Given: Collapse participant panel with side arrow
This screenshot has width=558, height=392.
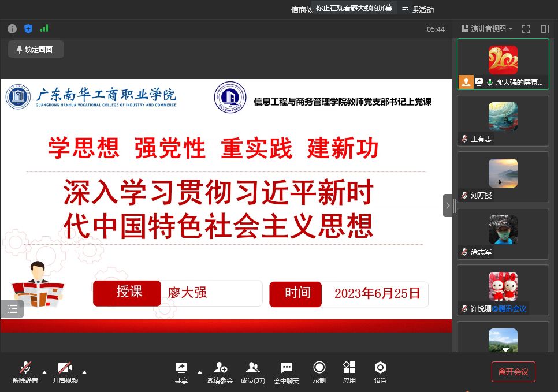Looking at the screenshot, I should (x=447, y=206).
